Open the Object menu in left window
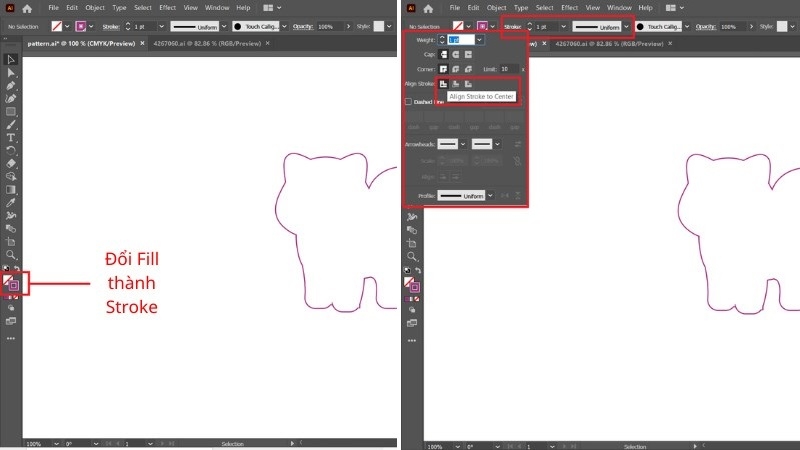This screenshot has height=450, width=800. click(95, 8)
